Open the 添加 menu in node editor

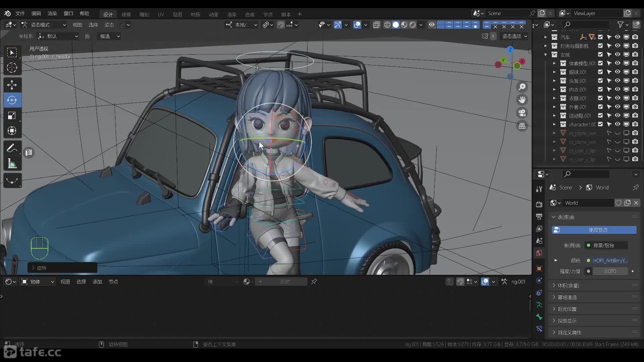(97, 282)
